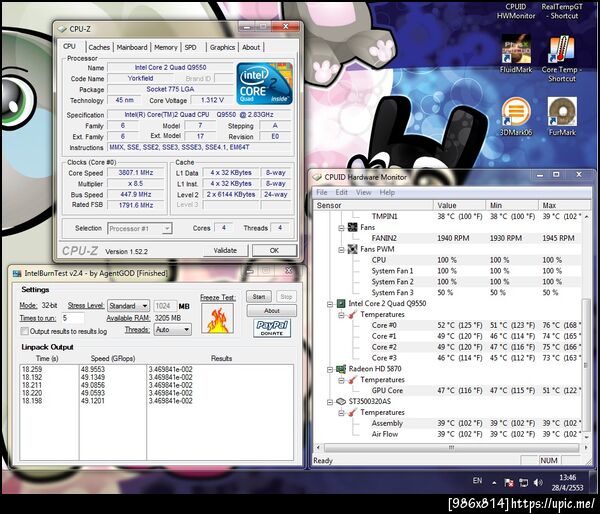
Task: Click the Intel Core 2 Quad Q9550 chip icon
Action: coord(341,304)
